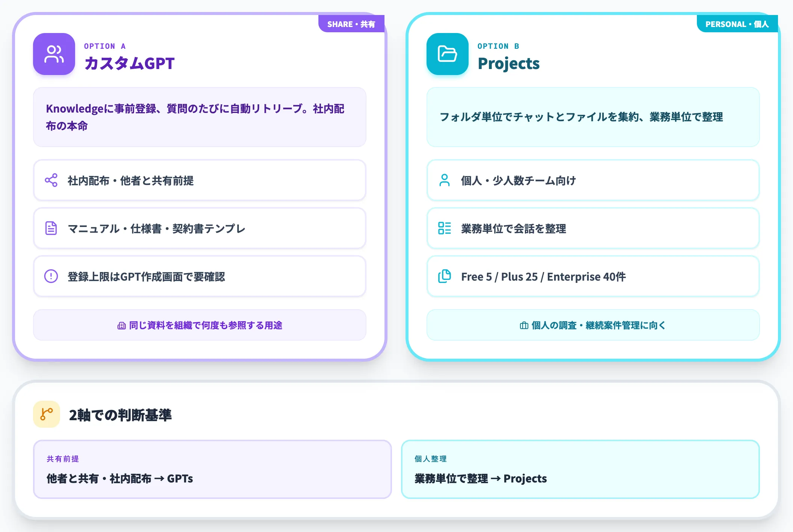Open the 業務単位で整理 → Projects card

[580, 469]
